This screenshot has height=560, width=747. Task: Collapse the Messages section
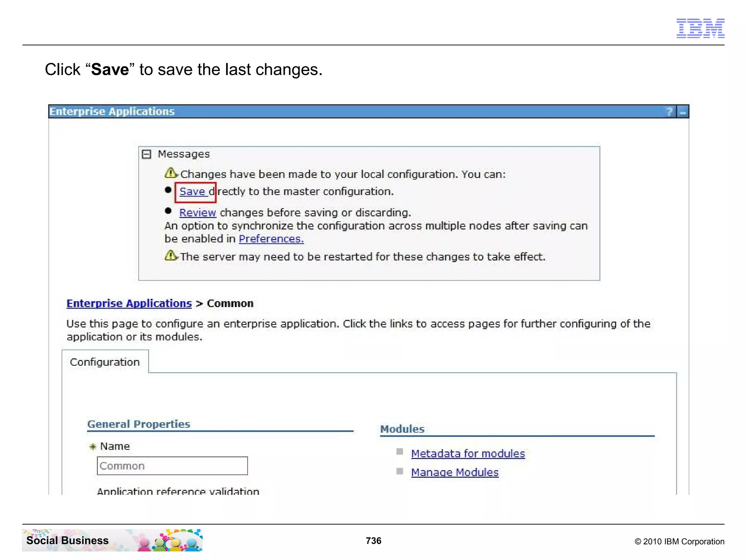(146, 154)
